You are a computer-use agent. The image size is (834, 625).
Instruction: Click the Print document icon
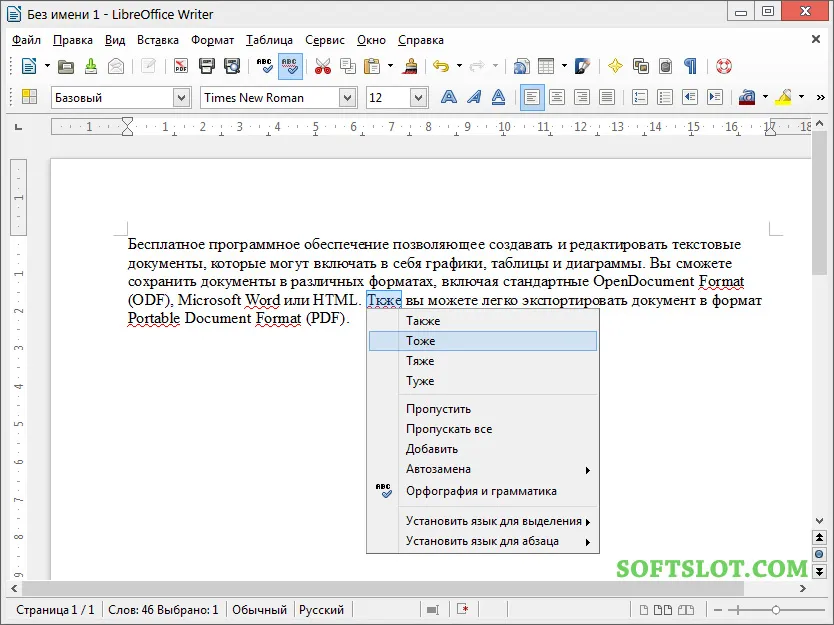(206, 66)
